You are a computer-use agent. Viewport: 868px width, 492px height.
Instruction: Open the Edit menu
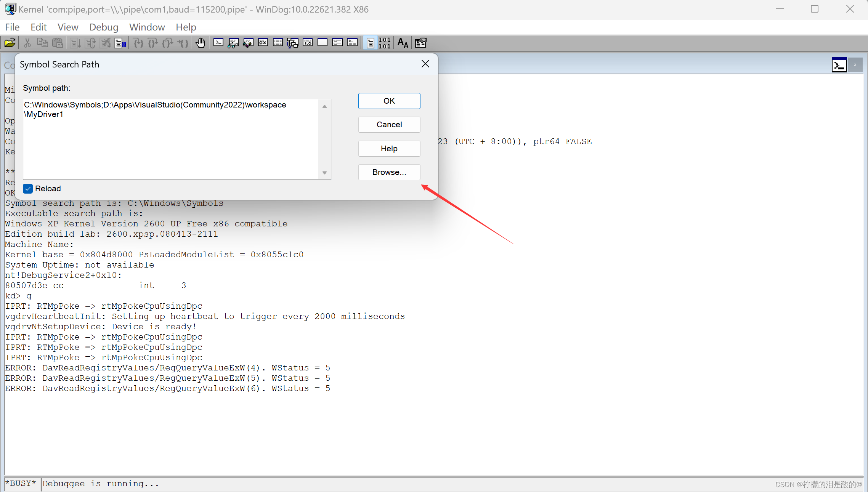point(39,27)
